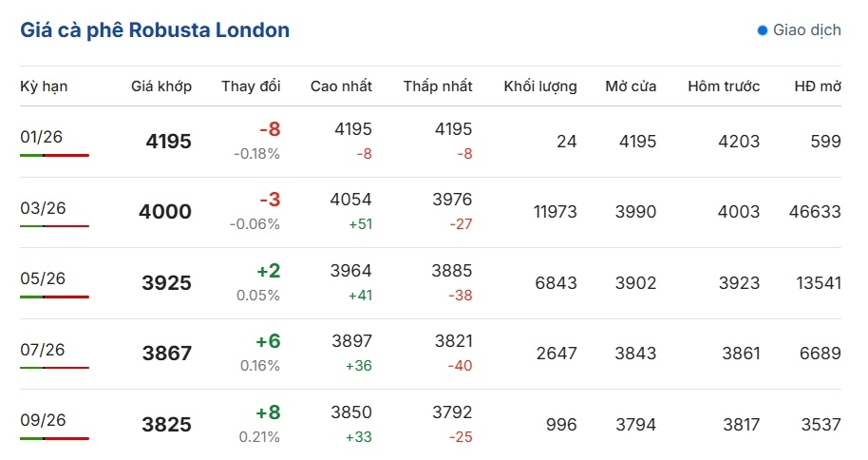Click the blue Giao dịch status dot

click(762, 30)
